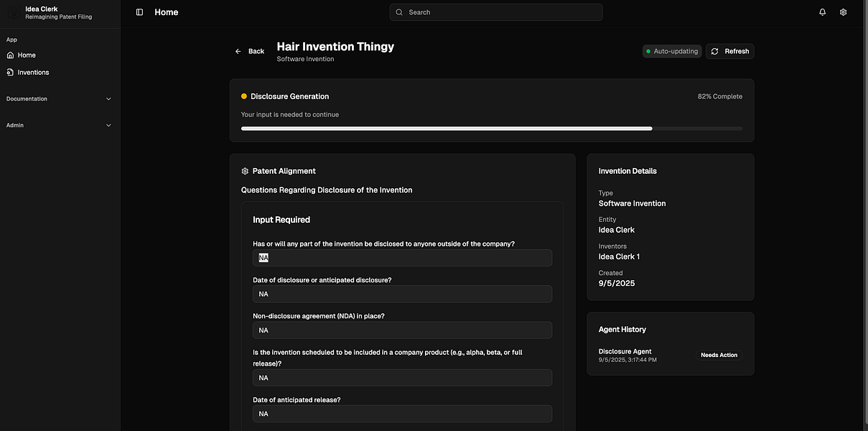Open Disclosure Agent history entry

click(x=625, y=352)
